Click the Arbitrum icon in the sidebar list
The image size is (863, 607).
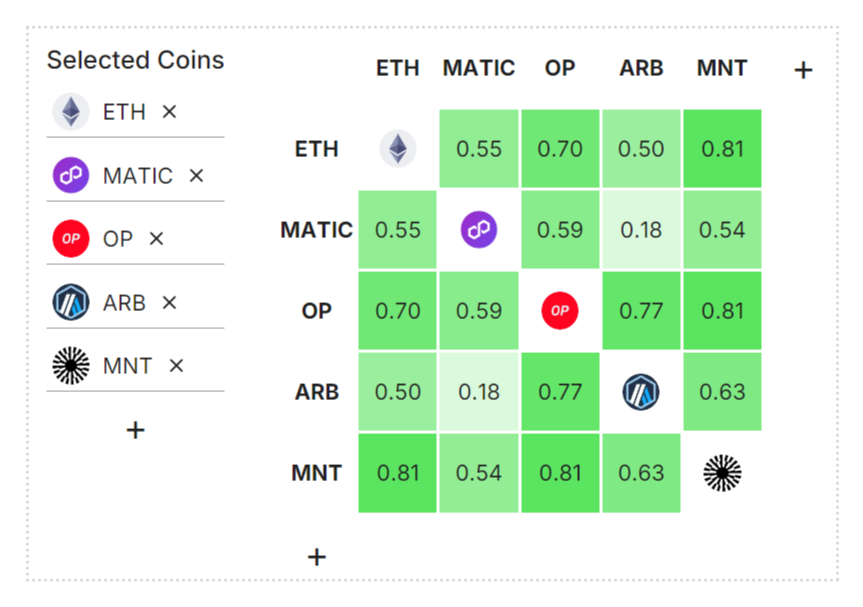click(x=71, y=302)
